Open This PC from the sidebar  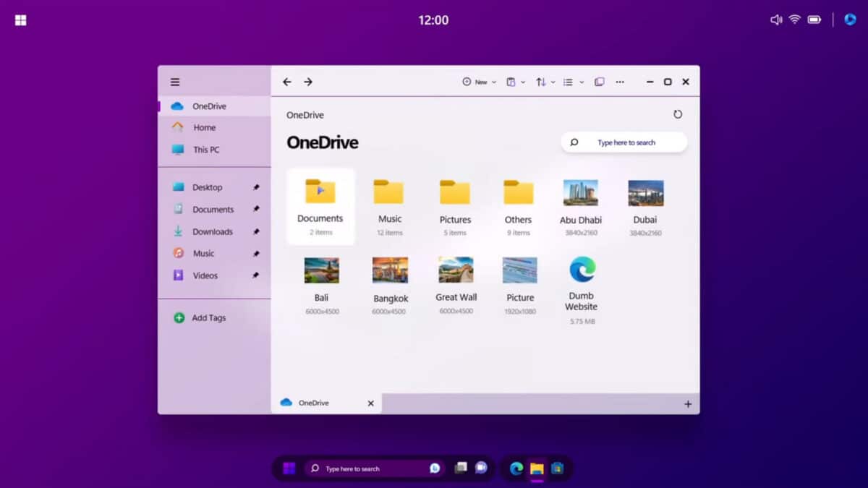click(205, 150)
